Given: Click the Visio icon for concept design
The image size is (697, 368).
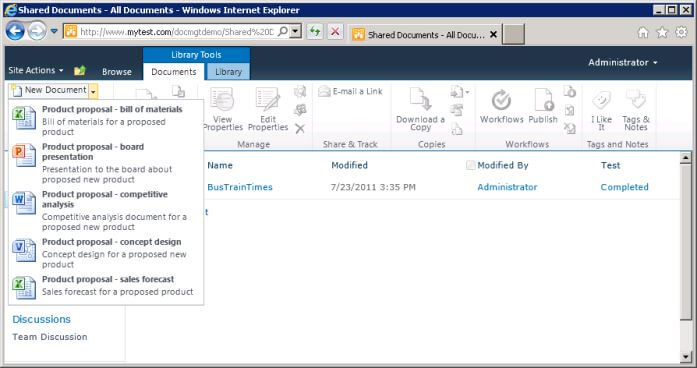Looking at the screenshot, I should coord(24,250).
